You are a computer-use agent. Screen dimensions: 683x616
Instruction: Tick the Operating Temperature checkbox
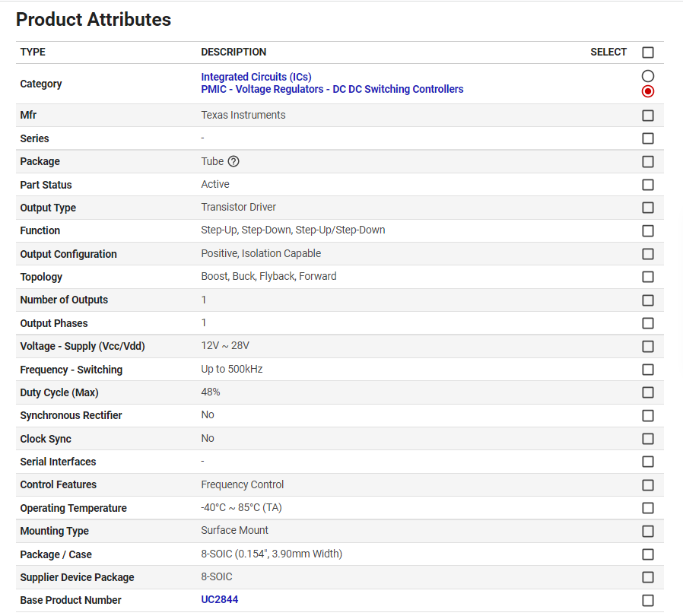coord(648,508)
